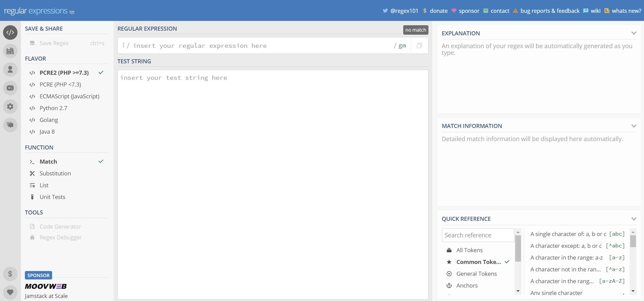
Task: Open the @regex101 Twitter link
Action: tap(401, 11)
